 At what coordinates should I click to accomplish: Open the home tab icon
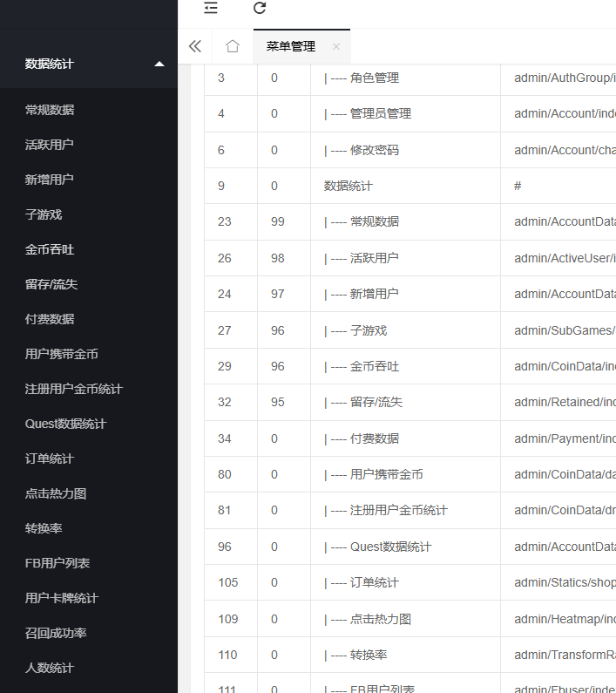(x=232, y=46)
